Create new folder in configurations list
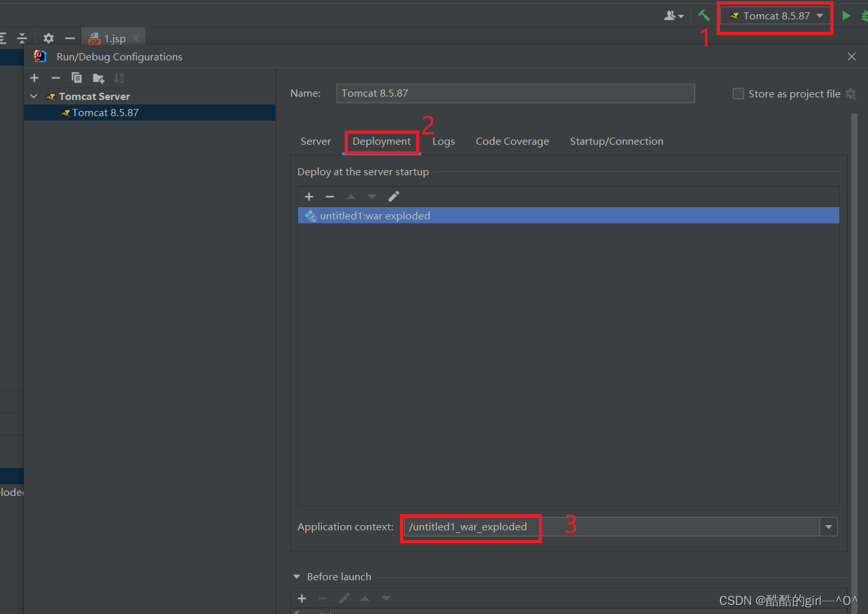This screenshot has height=614, width=868. point(98,78)
